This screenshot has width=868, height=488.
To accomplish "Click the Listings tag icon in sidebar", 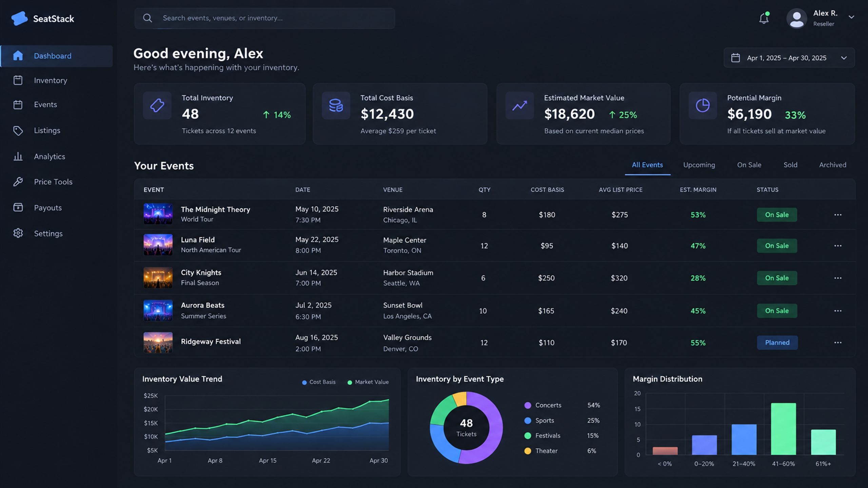I will pyautogui.click(x=18, y=130).
